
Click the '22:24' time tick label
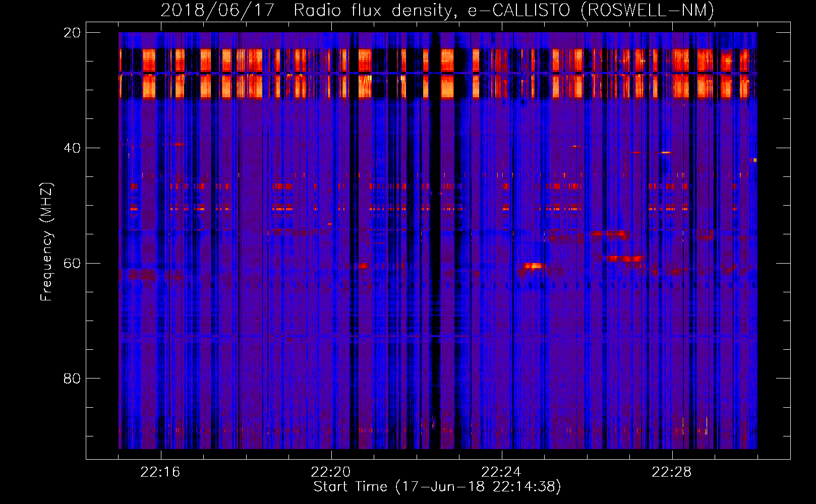pos(501,472)
